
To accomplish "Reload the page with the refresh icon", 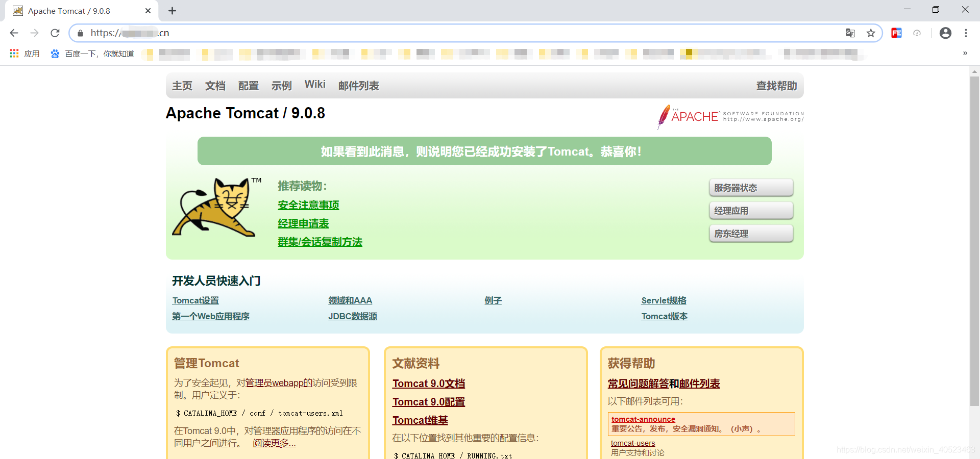I will (x=55, y=33).
